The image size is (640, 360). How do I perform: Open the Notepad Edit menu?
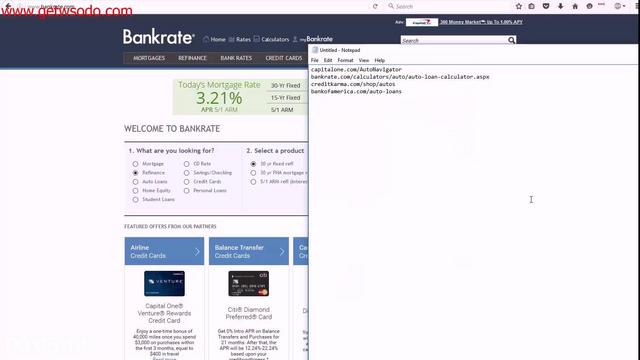(x=328, y=60)
